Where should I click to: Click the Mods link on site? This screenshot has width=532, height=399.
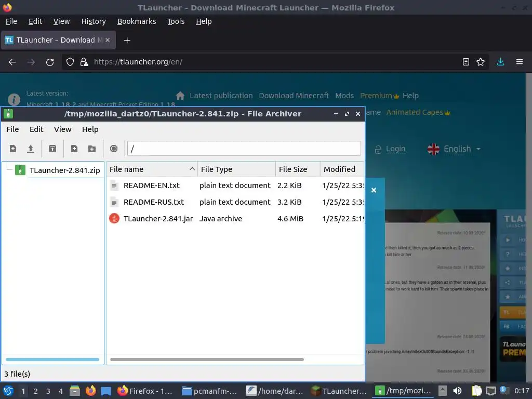[x=344, y=96]
